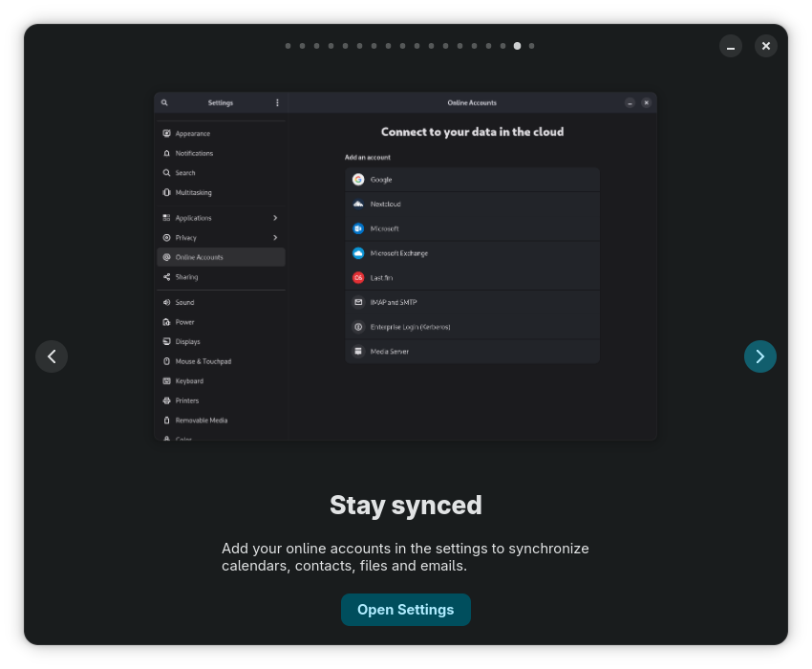This screenshot has width=812, height=669.
Task: Select Sound in the settings sidebar
Action: [x=184, y=302]
